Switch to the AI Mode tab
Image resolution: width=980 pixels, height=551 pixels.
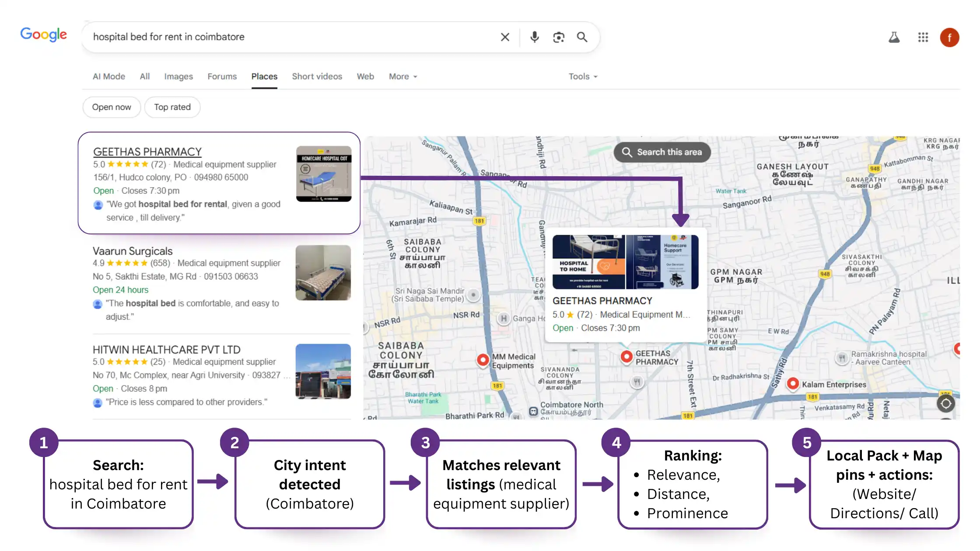tap(108, 76)
